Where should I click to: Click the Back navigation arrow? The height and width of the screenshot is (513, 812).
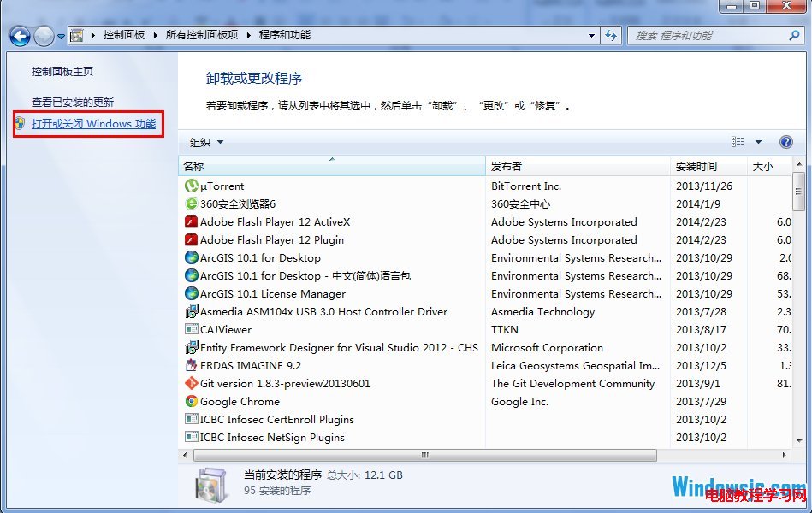20,36
